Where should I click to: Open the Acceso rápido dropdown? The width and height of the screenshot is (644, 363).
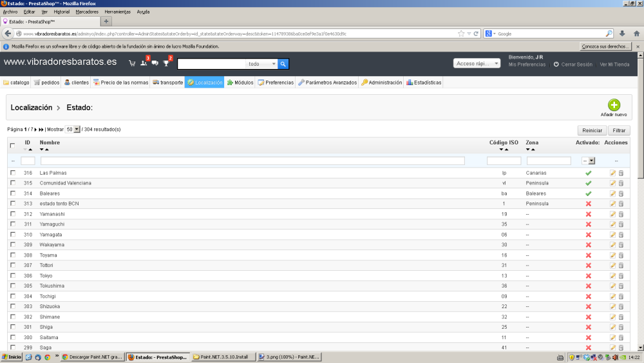477,63
